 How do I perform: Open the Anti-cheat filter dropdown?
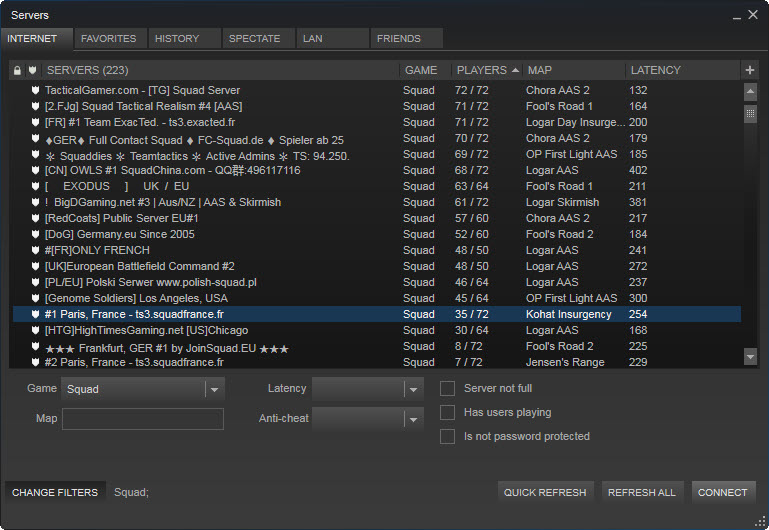[367, 419]
